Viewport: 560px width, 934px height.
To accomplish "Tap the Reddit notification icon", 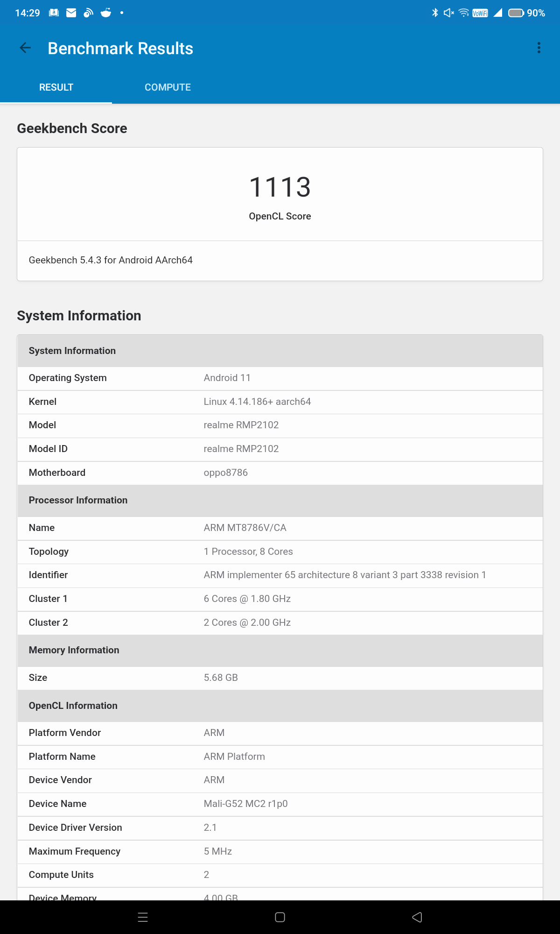I will point(106,13).
